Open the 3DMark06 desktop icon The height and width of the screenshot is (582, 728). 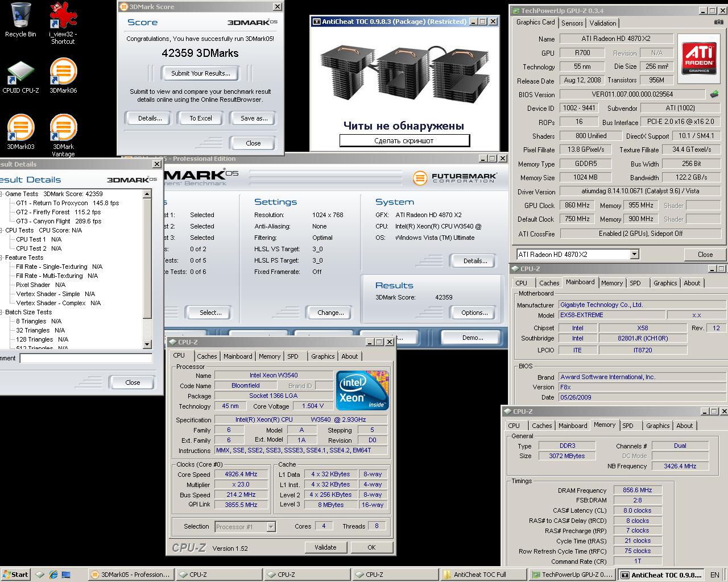click(x=63, y=77)
